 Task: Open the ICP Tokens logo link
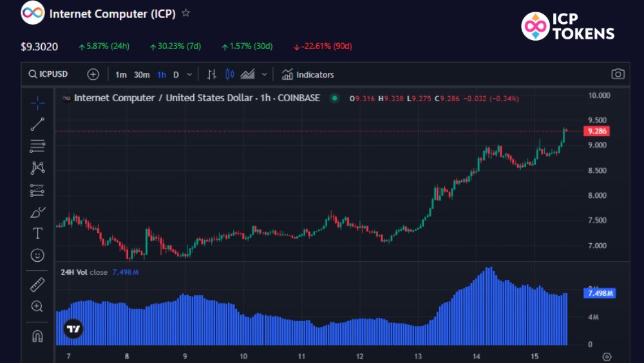pos(568,26)
